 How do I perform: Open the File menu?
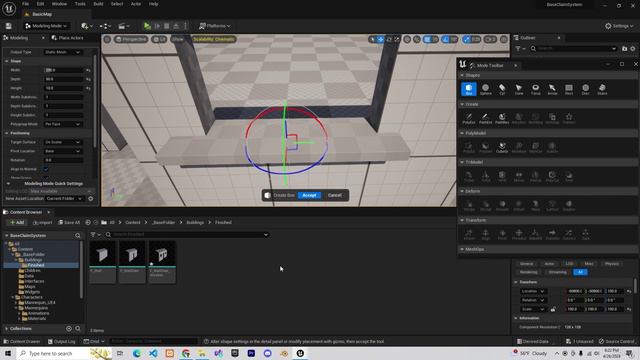coord(25,4)
